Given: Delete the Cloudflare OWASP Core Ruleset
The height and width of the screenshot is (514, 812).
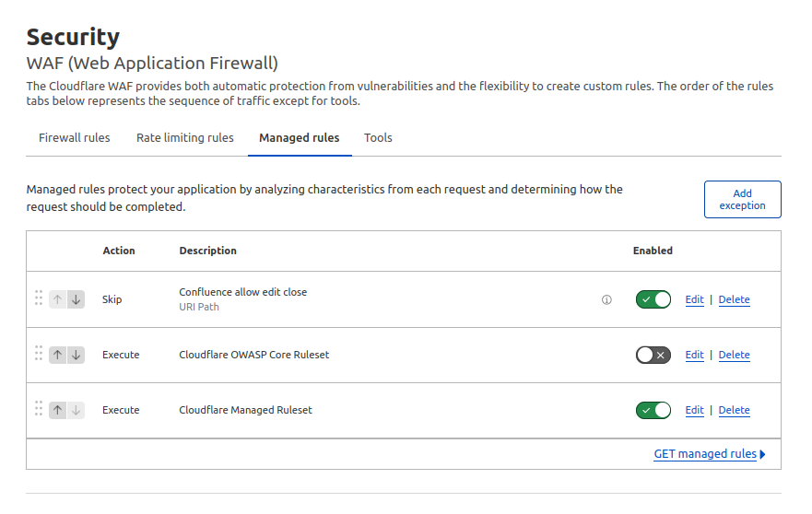Looking at the screenshot, I should pyautogui.click(x=734, y=355).
